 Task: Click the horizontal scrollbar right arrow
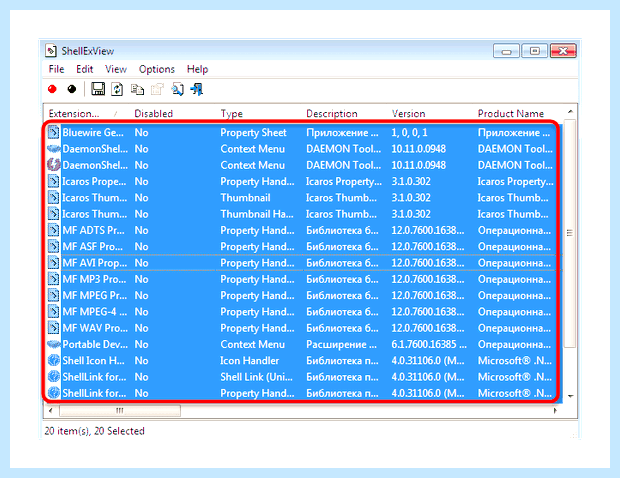click(556, 411)
